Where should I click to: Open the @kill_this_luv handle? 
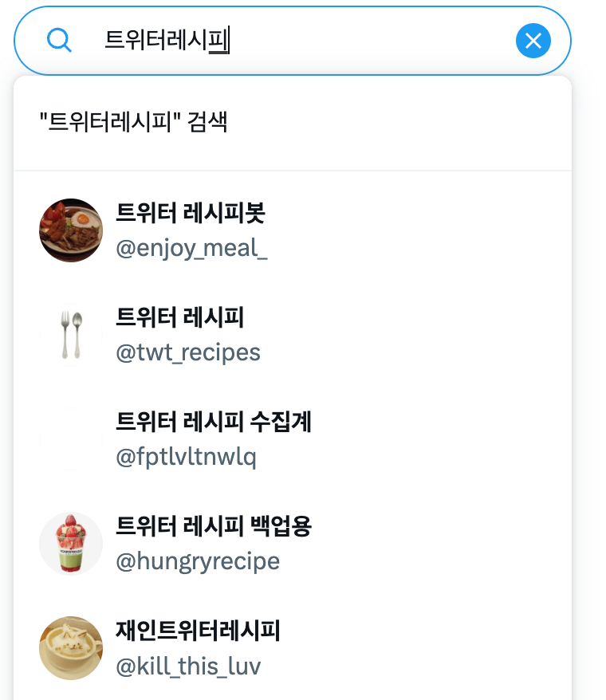[188, 666]
